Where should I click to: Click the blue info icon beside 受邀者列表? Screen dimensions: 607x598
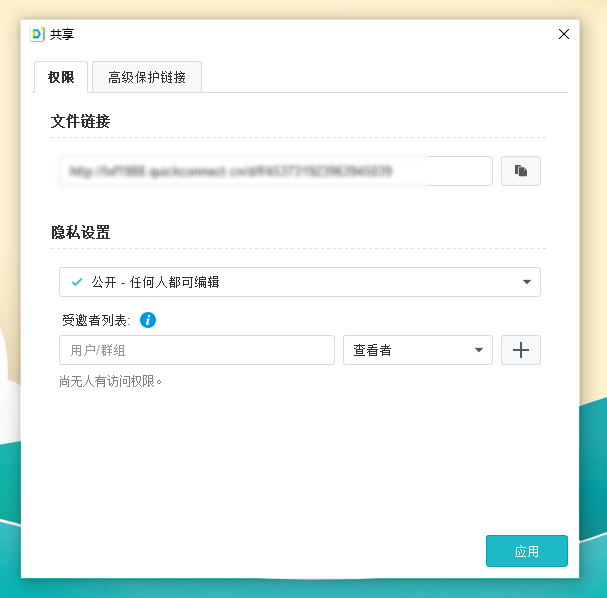pos(148,320)
